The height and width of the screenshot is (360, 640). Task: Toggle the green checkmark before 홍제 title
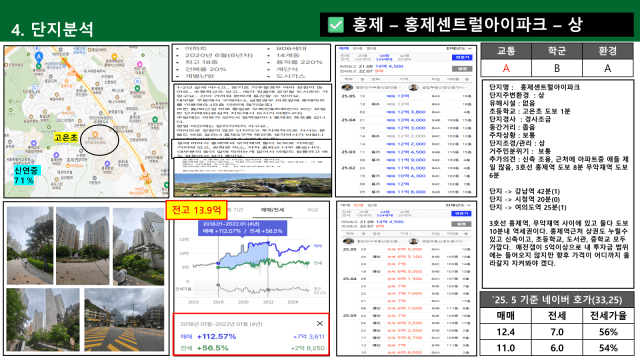336,25
